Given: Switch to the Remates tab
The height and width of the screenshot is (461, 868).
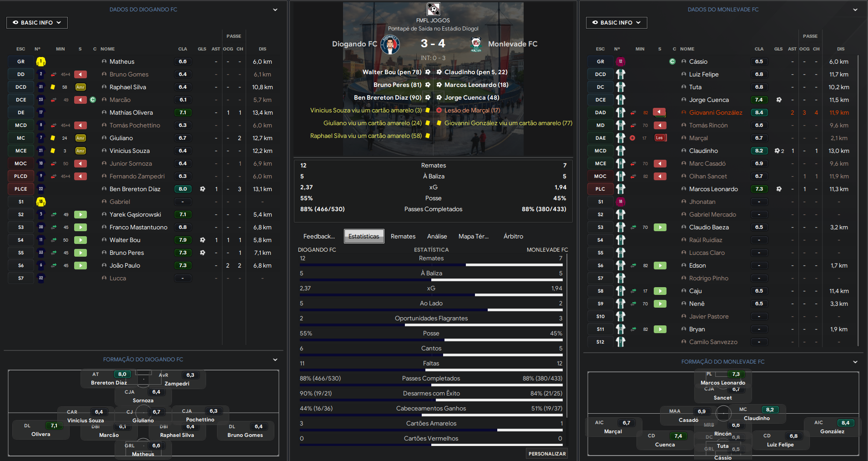Looking at the screenshot, I should pos(403,236).
